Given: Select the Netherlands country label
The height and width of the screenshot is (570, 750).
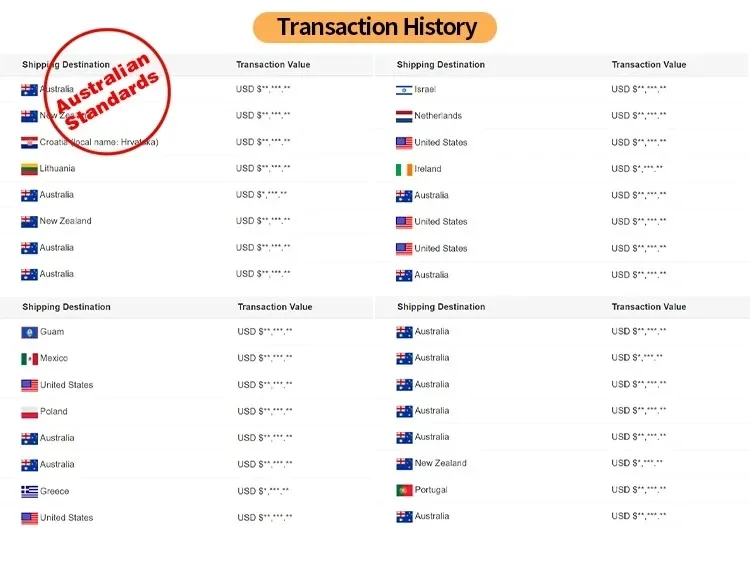Looking at the screenshot, I should pyautogui.click(x=438, y=116).
